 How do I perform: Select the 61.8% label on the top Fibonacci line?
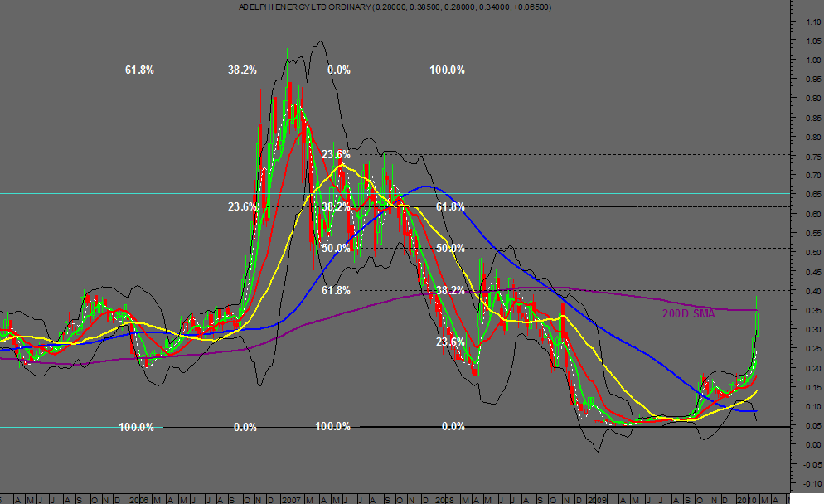[x=139, y=70]
